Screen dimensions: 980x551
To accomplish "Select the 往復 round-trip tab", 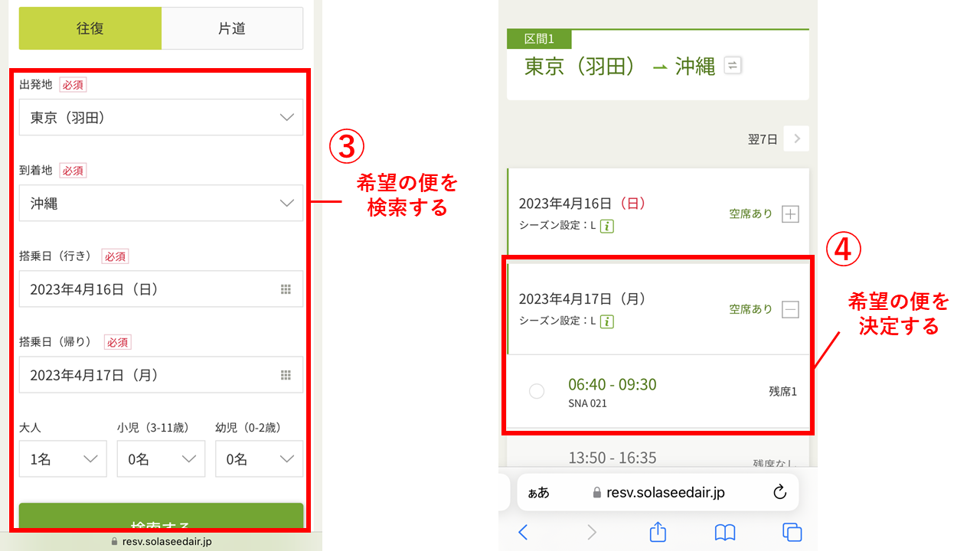I will click(90, 28).
